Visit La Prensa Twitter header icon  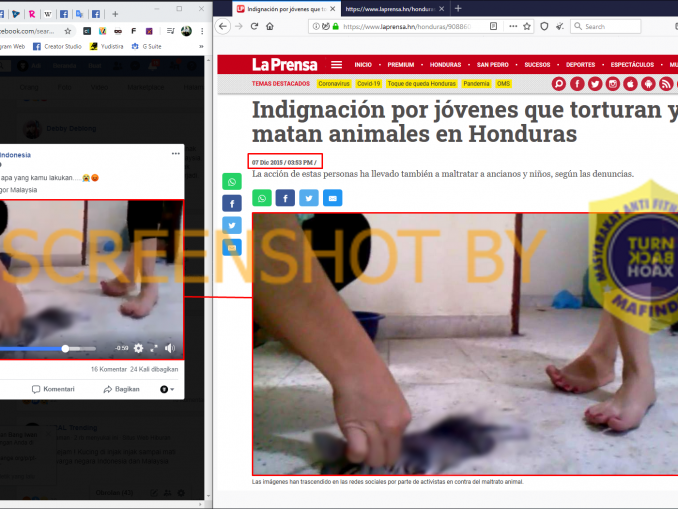(595, 83)
